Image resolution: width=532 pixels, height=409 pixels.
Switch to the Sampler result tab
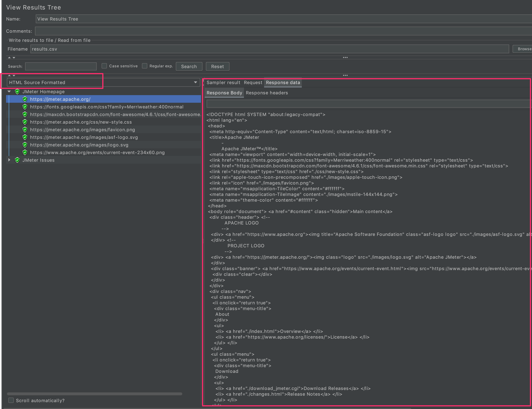(223, 83)
